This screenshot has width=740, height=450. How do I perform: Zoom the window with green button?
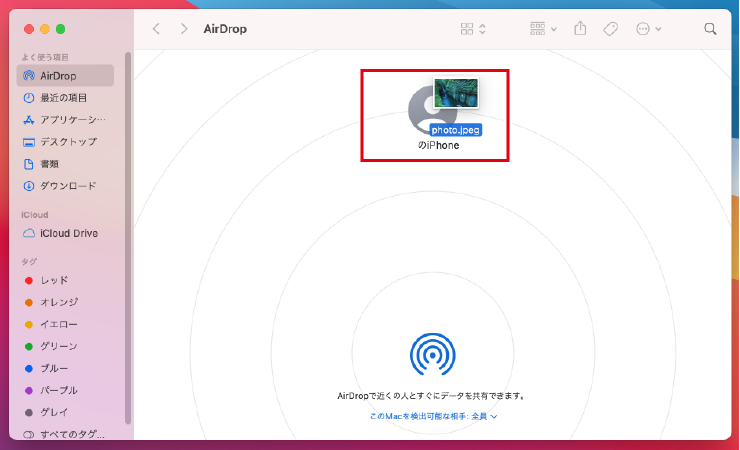[60, 29]
